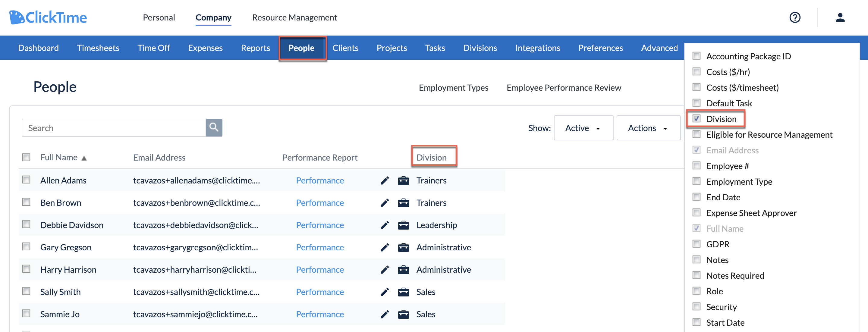
Task: Switch to the Expenses tab
Action: pos(205,48)
